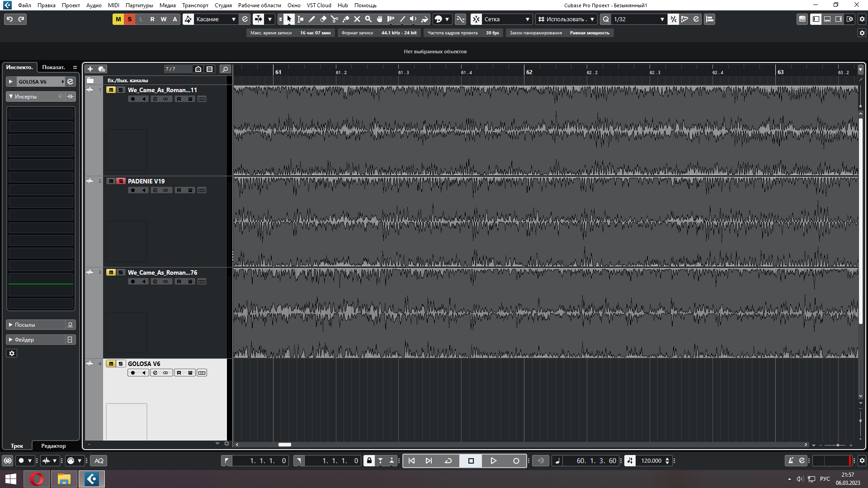This screenshot has height=488, width=868.
Task: Select the Mute X tool
Action: [x=357, y=19]
